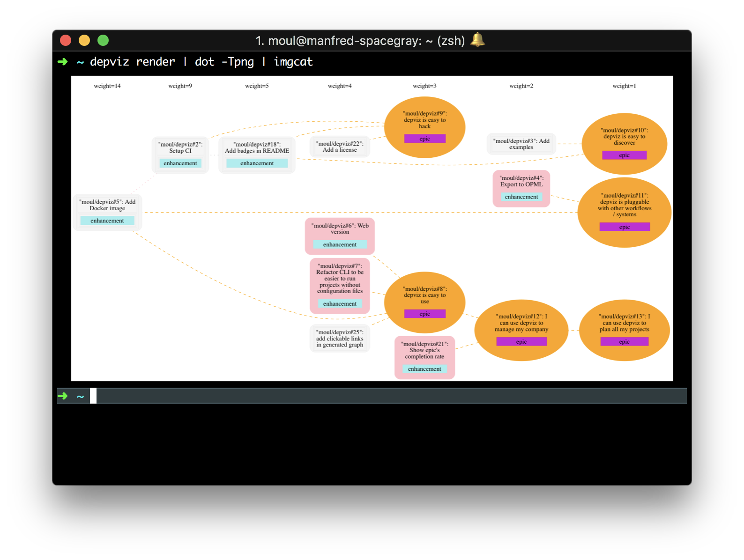Click the enhancement tag under Refactor CLI node
This screenshot has height=560, width=744.
click(340, 303)
